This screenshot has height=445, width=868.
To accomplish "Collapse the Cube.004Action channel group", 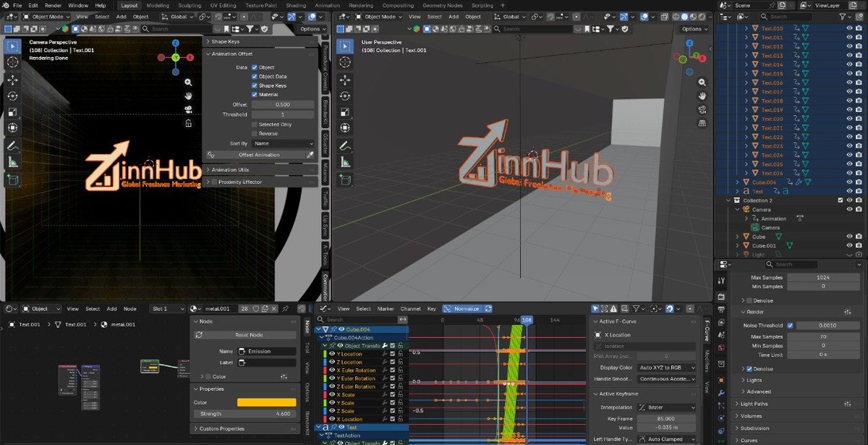I will (x=324, y=336).
